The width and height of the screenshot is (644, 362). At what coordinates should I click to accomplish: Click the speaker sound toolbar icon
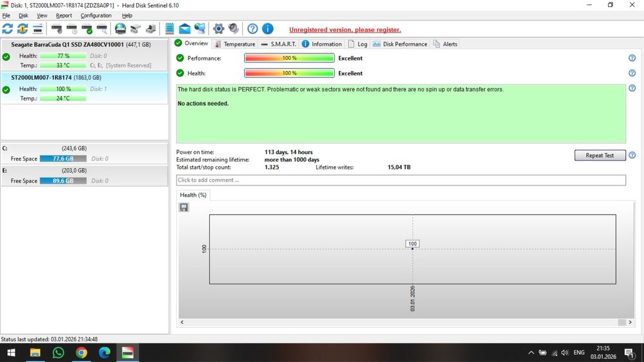[234, 28]
